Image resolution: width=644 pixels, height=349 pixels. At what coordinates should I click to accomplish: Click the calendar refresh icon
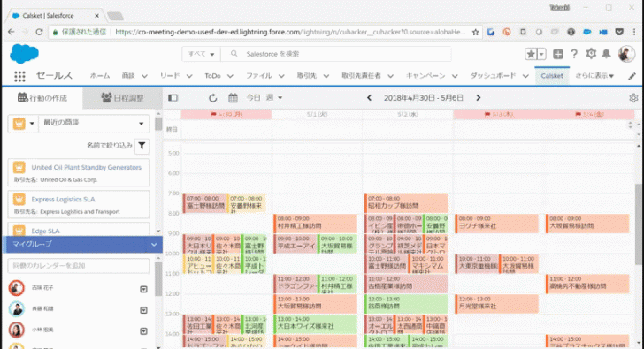click(x=212, y=97)
